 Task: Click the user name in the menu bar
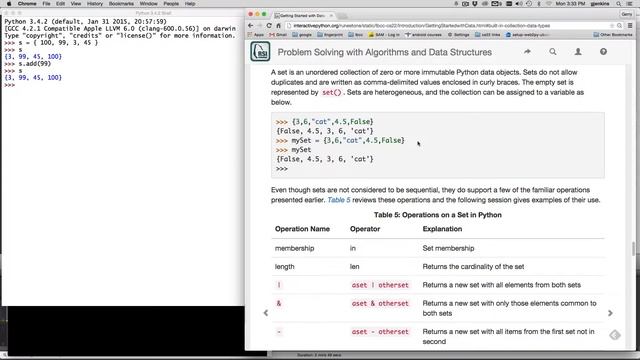point(600,4)
